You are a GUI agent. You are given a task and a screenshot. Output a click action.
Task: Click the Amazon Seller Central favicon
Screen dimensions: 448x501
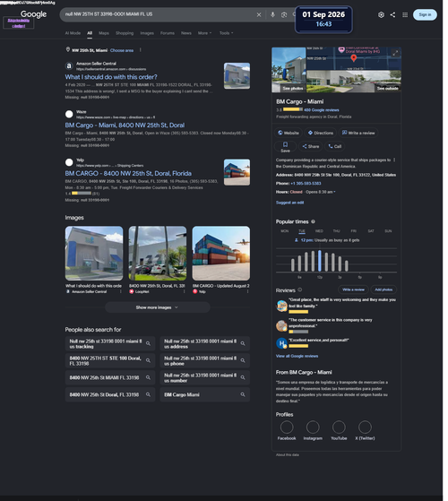[69, 66]
